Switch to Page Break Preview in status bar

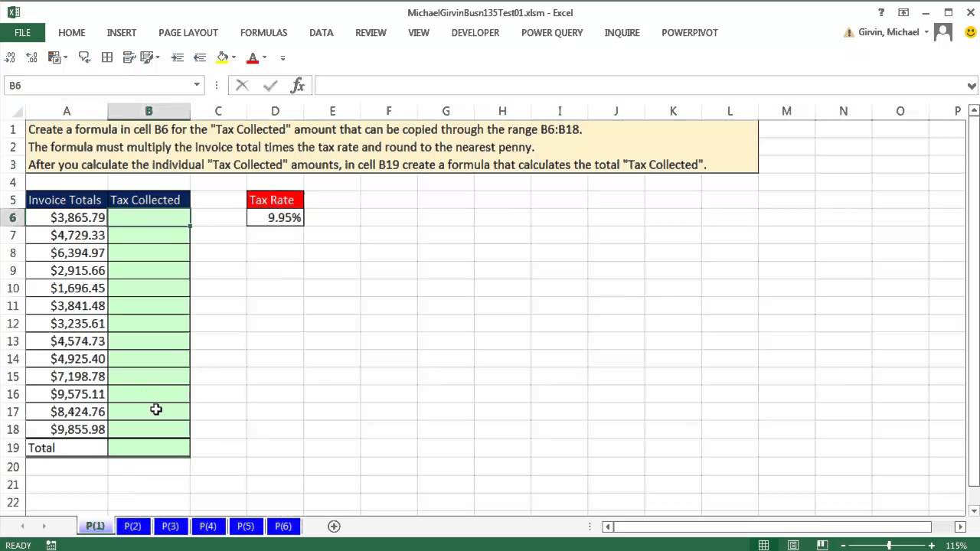821,546
